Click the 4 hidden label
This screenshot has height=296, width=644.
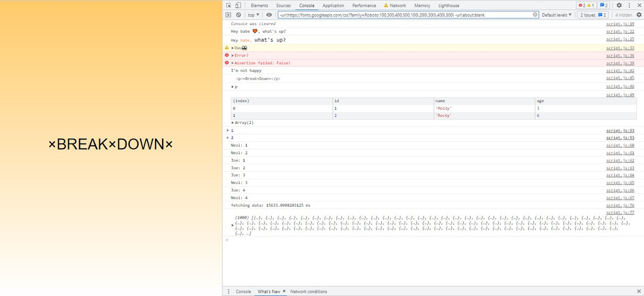point(623,15)
